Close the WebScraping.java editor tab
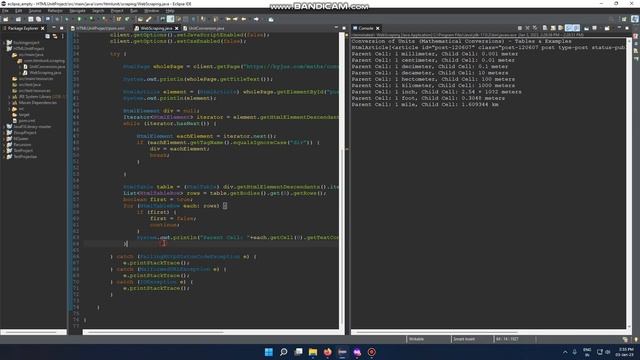 177,28
